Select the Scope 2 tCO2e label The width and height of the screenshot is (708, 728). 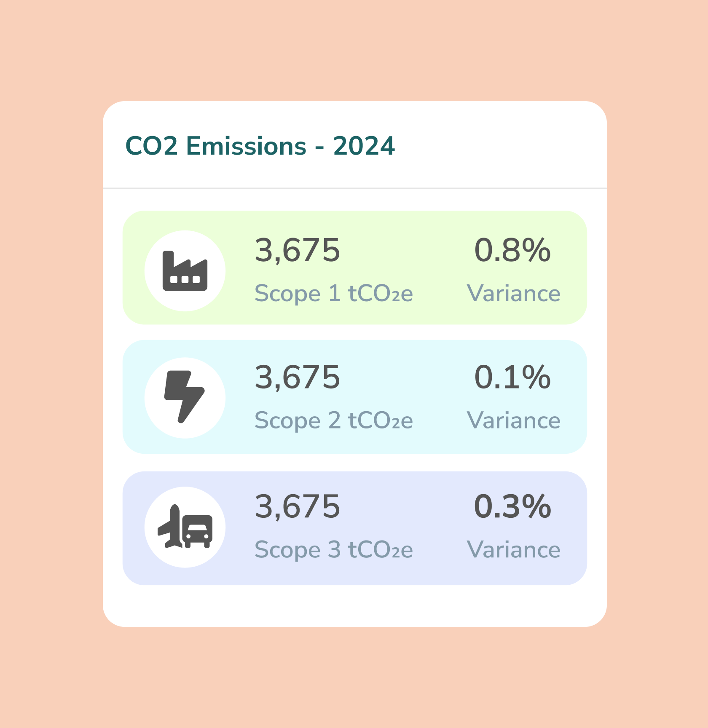pos(334,420)
